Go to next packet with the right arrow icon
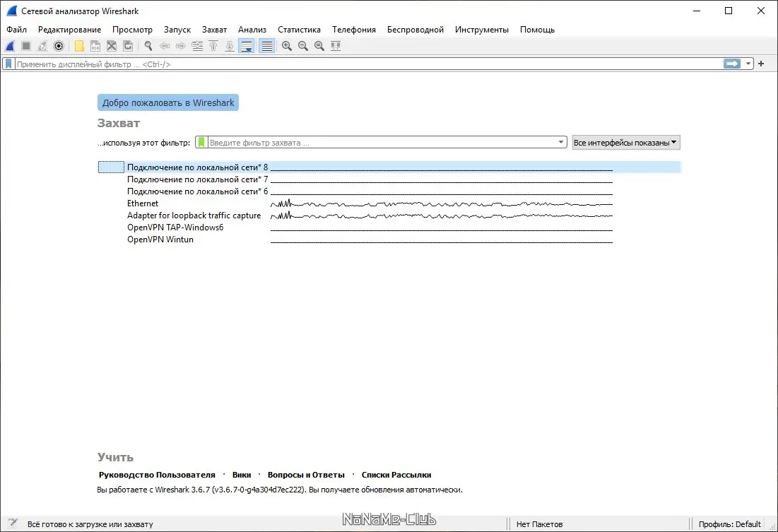778x532 pixels. [181, 46]
